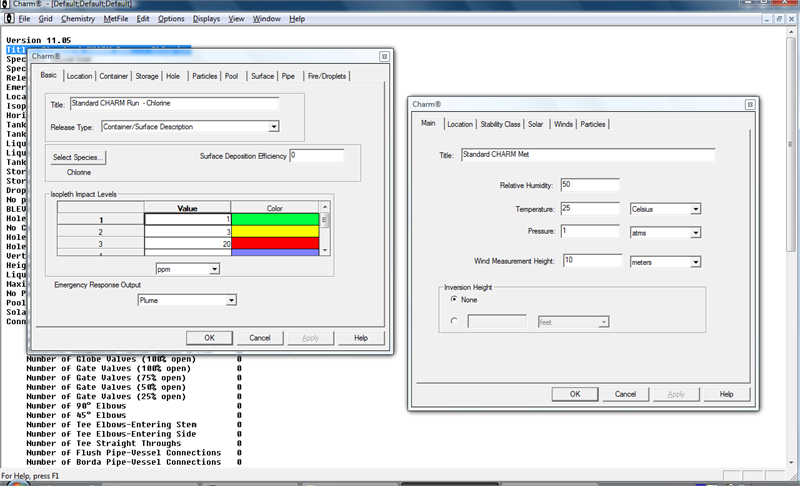Click the Relative Humidity input field
The image size is (800, 486).
point(590,185)
